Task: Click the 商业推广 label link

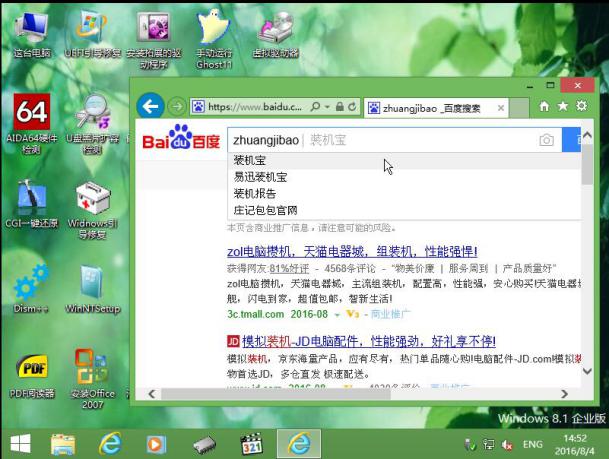Action: (x=390, y=314)
